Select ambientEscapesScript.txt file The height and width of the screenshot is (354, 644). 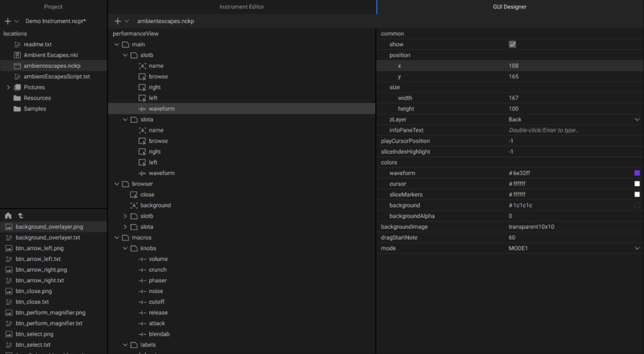(x=56, y=77)
